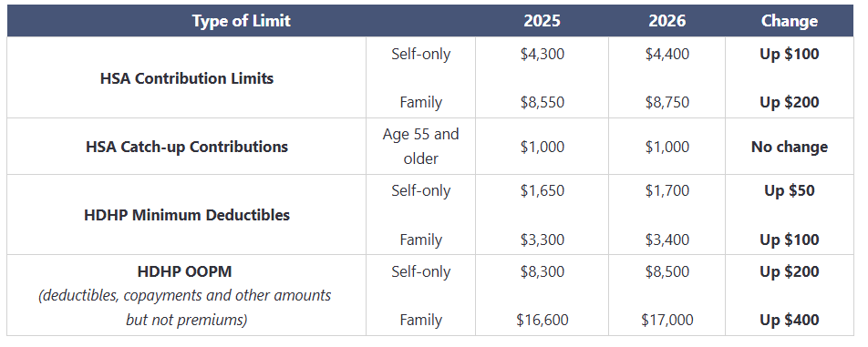The width and height of the screenshot is (868, 347).
Task: Select the $17,000 family OOPM value
Action: point(667,320)
